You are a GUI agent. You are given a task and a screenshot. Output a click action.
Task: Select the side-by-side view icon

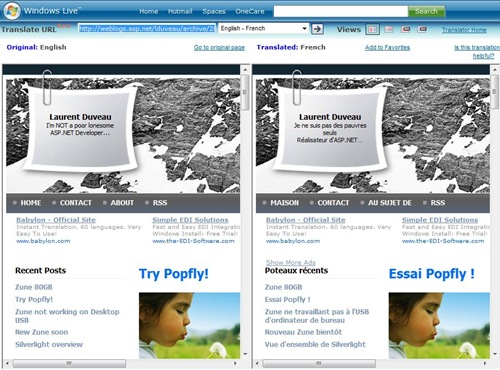click(372, 29)
